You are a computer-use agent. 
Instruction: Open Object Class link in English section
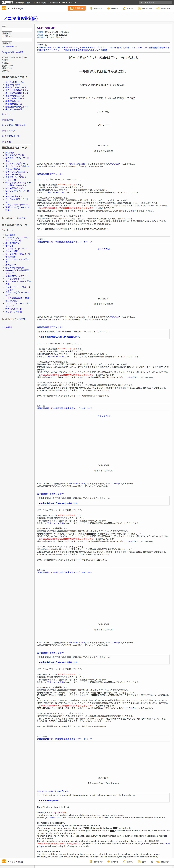pos(54,818)
